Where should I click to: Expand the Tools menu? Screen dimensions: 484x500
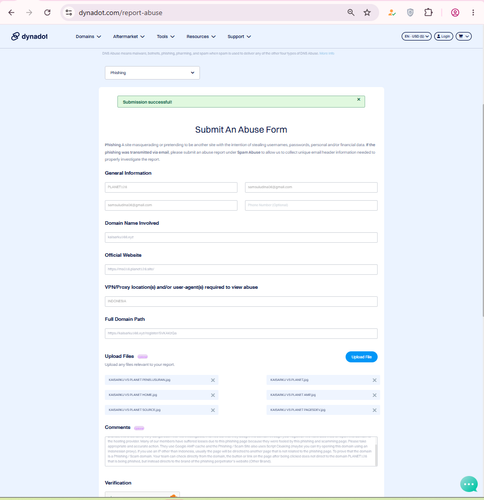(166, 36)
